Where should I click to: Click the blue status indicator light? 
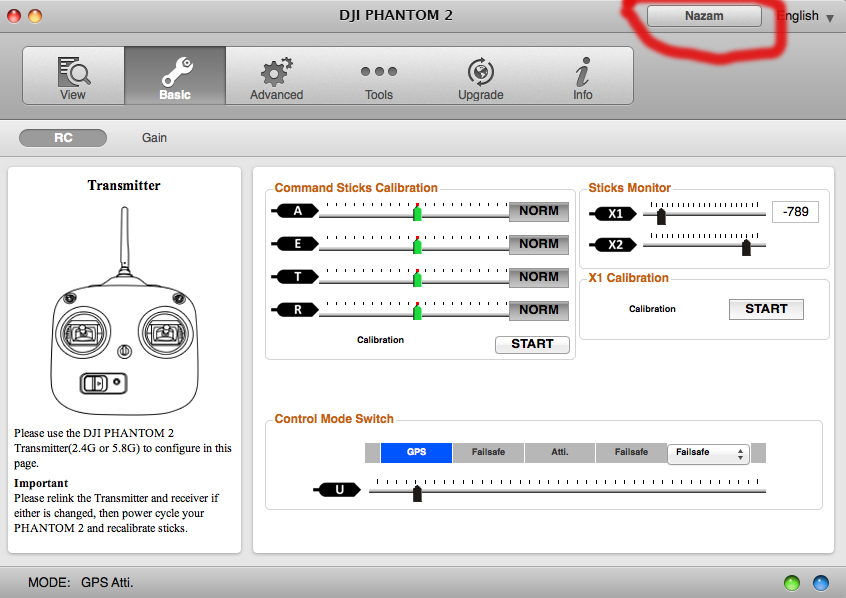pos(820,582)
